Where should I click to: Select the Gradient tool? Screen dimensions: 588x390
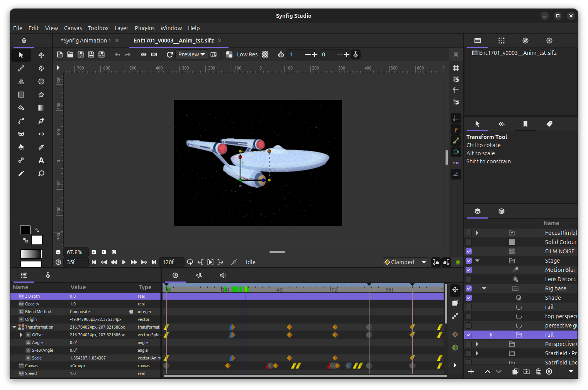click(x=41, y=108)
